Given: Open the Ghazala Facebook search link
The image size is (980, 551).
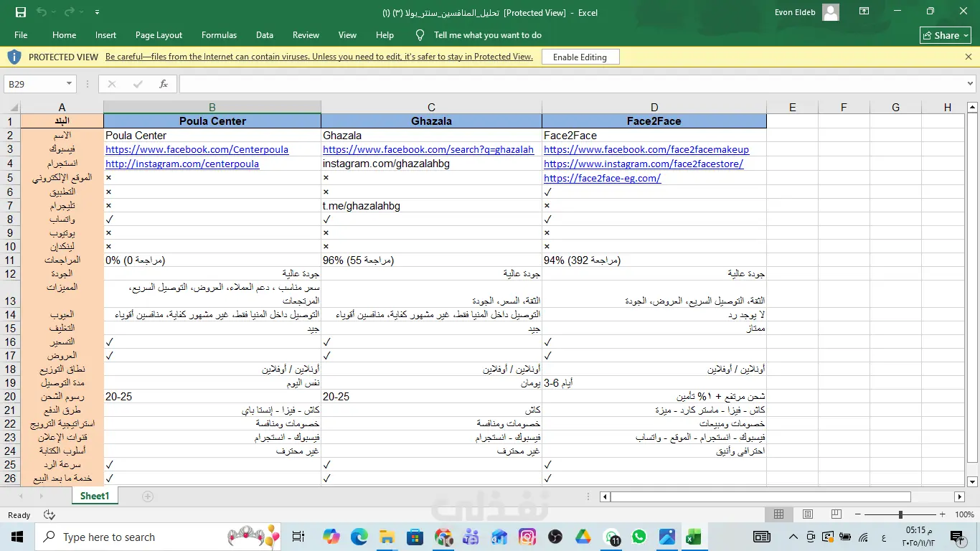Looking at the screenshot, I should [x=428, y=150].
